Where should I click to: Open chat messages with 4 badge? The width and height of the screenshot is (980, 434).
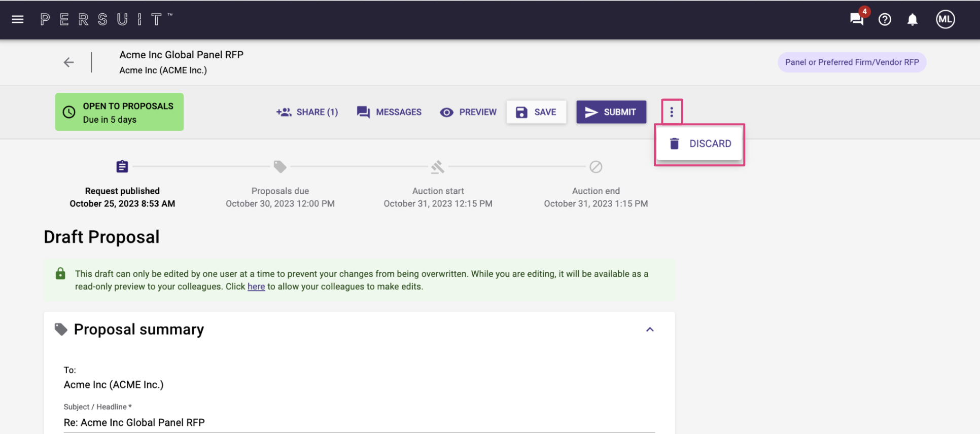click(x=857, y=19)
